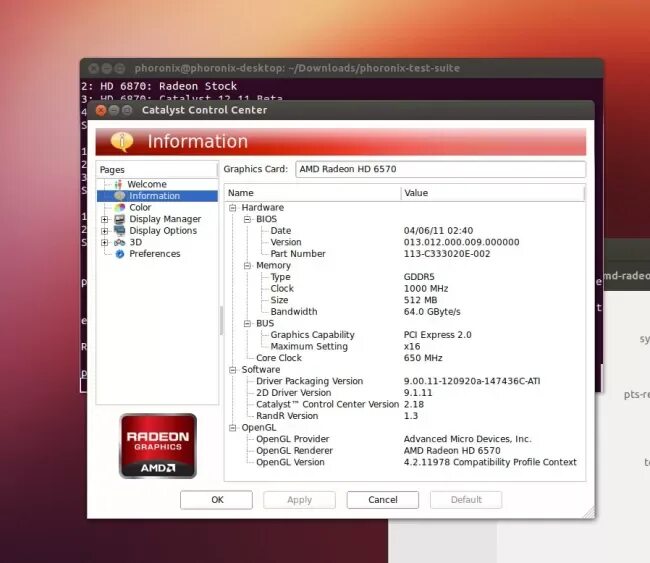
Task: Click the Graphics Card field
Action: click(x=440, y=169)
